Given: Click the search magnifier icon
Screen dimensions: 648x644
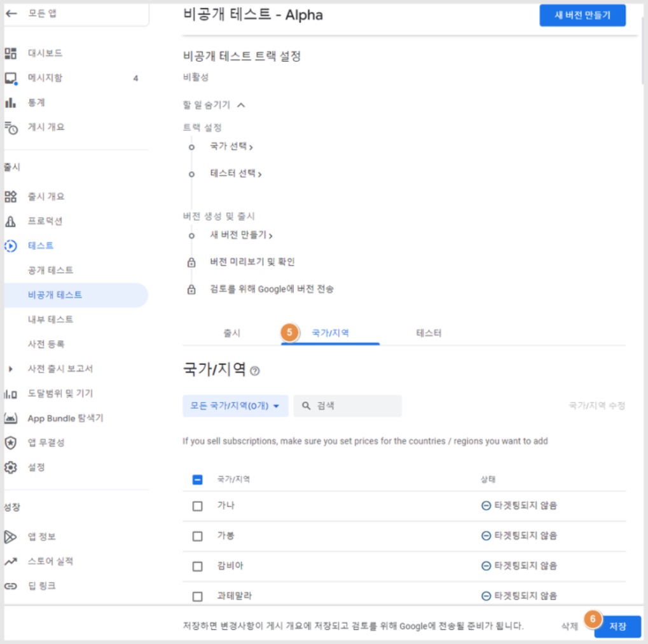Looking at the screenshot, I should 307,406.
